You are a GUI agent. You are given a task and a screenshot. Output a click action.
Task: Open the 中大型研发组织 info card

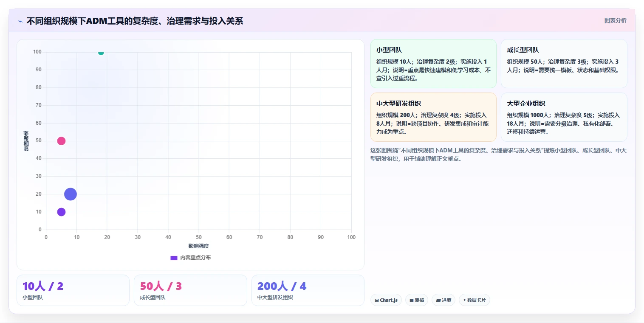pyautogui.click(x=433, y=117)
